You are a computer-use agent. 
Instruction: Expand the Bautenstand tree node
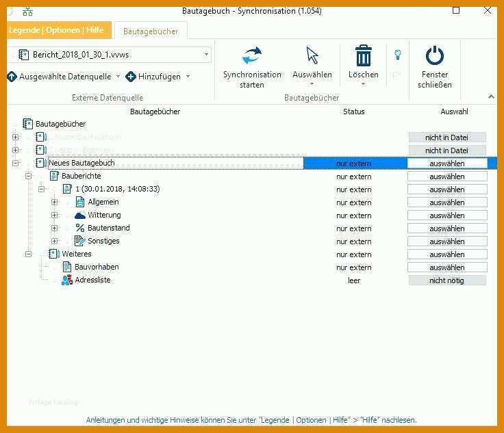click(x=54, y=228)
